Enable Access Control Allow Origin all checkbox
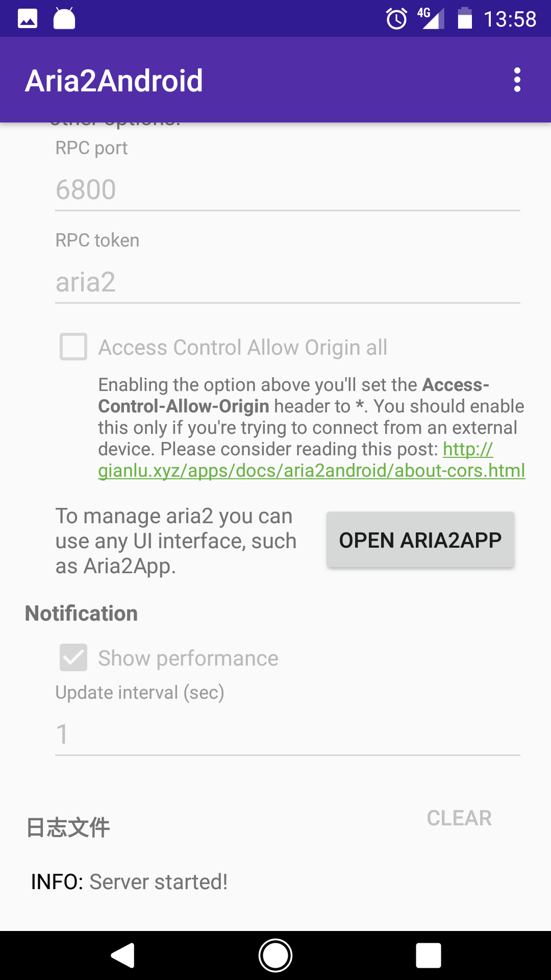This screenshot has height=980, width=551. [73, 347]
